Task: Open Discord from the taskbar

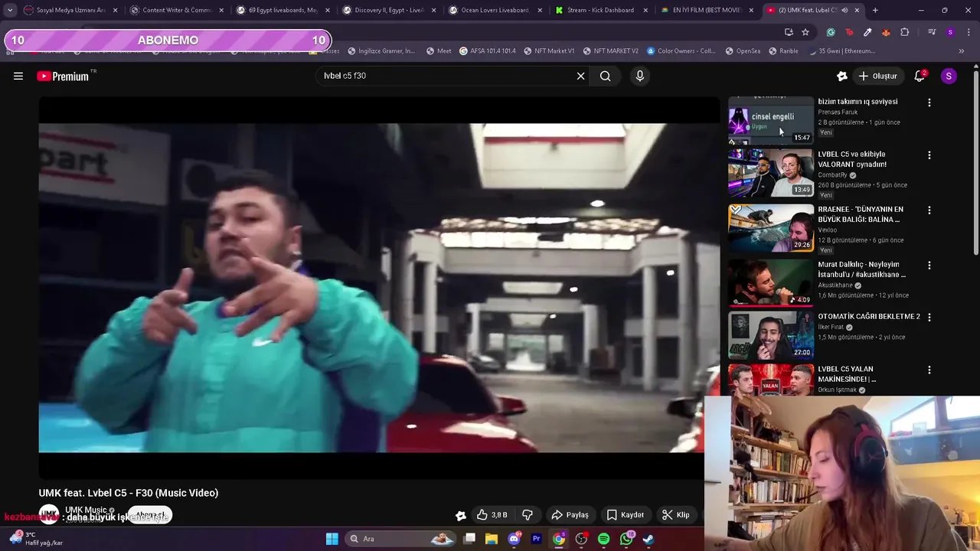Action: [x=514, y=539]
